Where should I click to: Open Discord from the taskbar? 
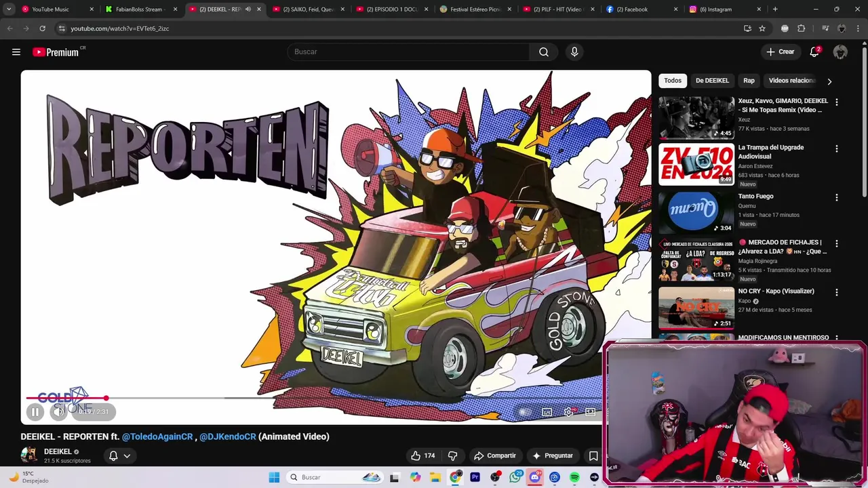tap(534, 477)
